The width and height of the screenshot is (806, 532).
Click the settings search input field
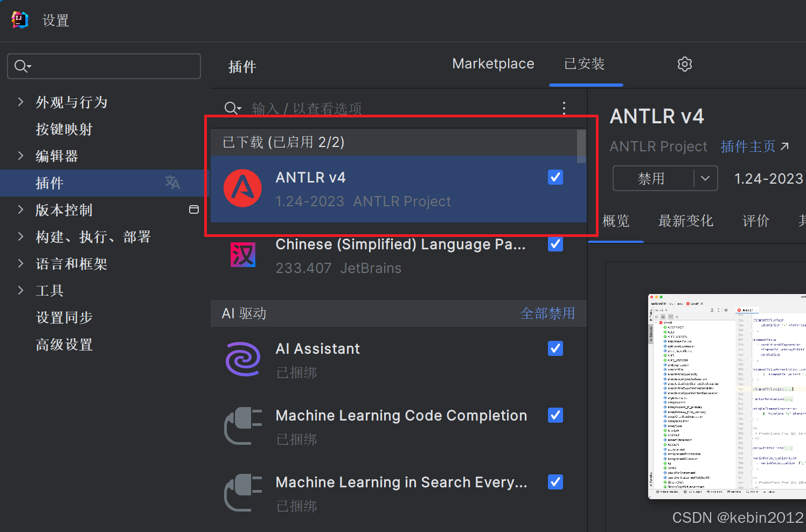104,66
